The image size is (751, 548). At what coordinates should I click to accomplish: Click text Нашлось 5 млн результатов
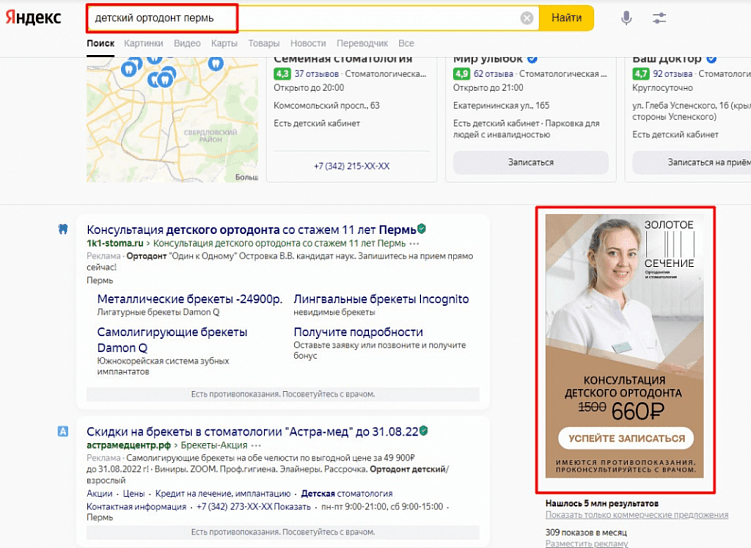[602, 503]
